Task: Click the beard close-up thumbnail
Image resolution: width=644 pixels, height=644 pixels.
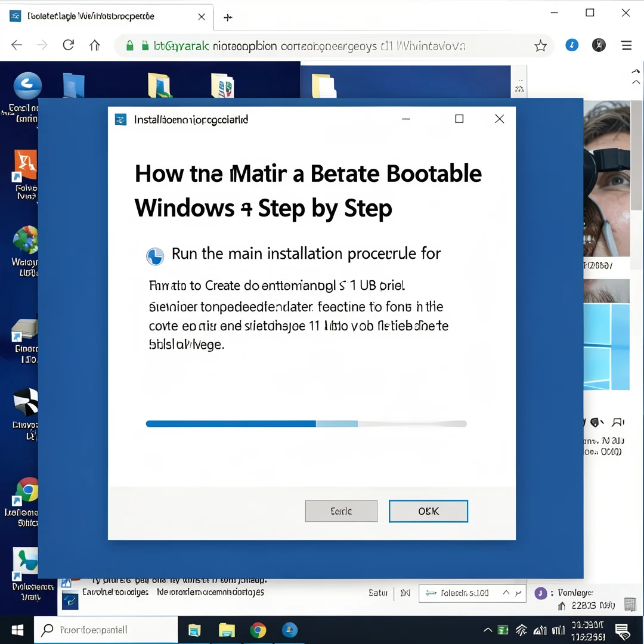Action: 606,291
